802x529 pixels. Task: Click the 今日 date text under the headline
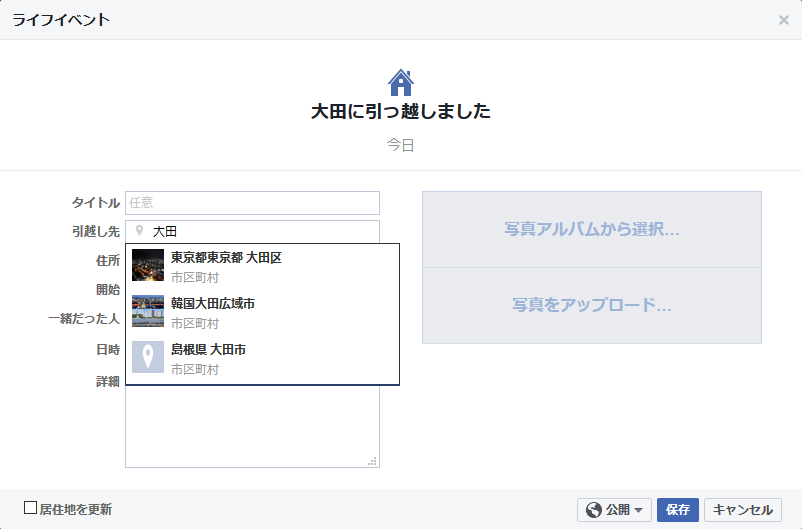400,145
